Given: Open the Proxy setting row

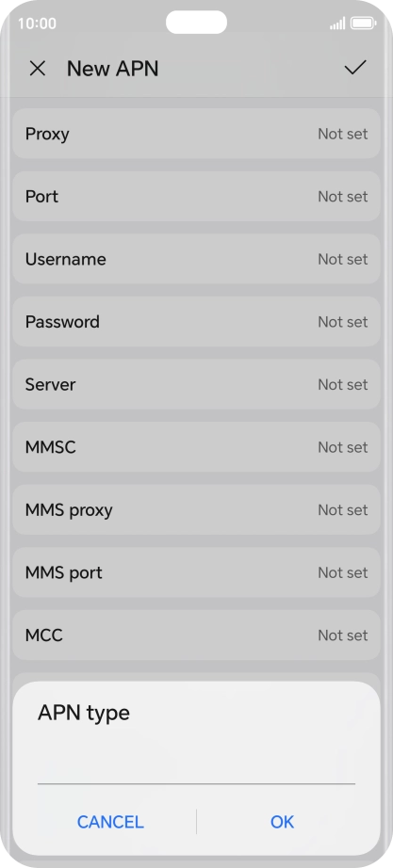Looking at the screenshot, I should click(x=196, y=134).
